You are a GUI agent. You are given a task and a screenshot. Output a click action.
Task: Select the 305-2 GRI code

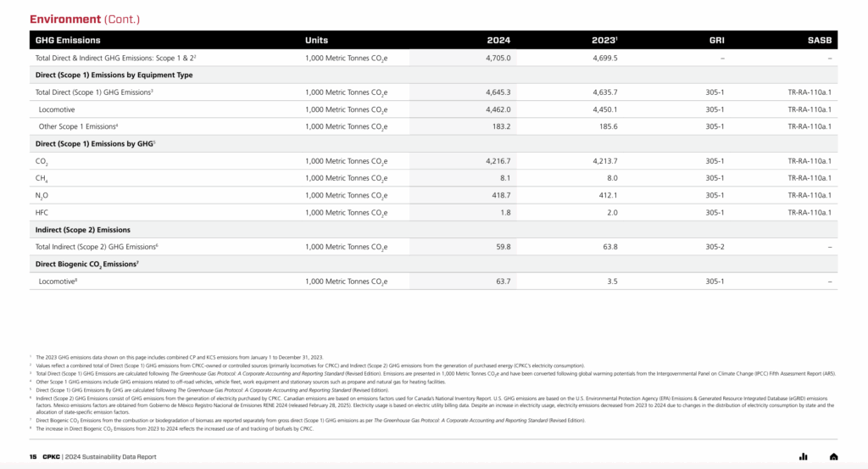pos(715,247)
